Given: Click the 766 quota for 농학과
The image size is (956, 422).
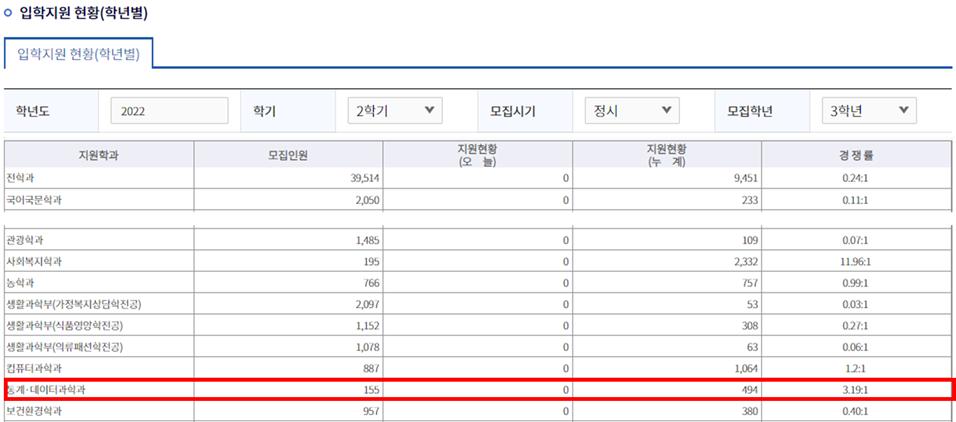Looking at the screenshot, I should (x=373, y=283).
